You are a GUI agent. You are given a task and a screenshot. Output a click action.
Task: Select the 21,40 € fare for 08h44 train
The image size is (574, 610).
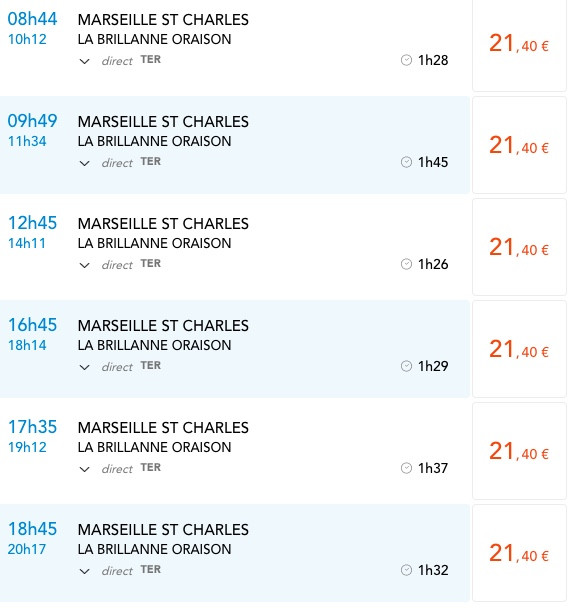coord(519,44)
